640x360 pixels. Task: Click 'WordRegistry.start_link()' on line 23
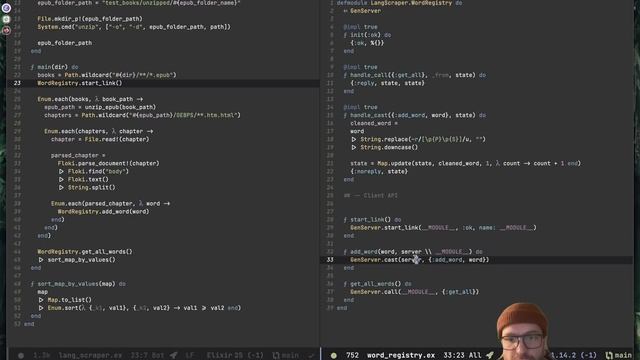pos(80,83)
